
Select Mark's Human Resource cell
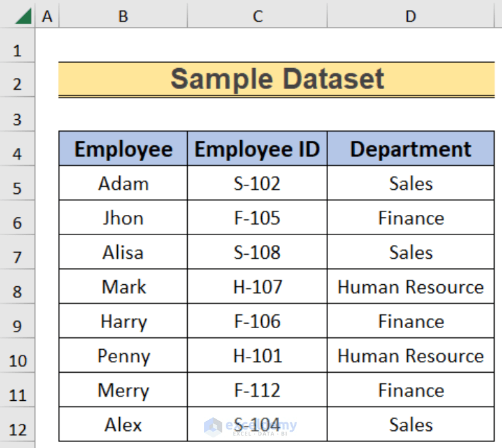click(411, 286)
